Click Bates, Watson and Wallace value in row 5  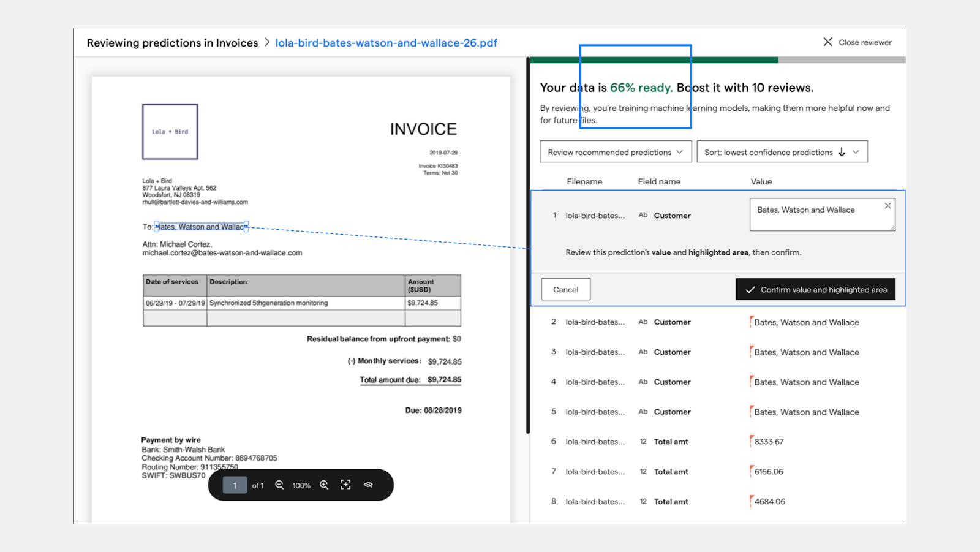(x=807, y=412)
